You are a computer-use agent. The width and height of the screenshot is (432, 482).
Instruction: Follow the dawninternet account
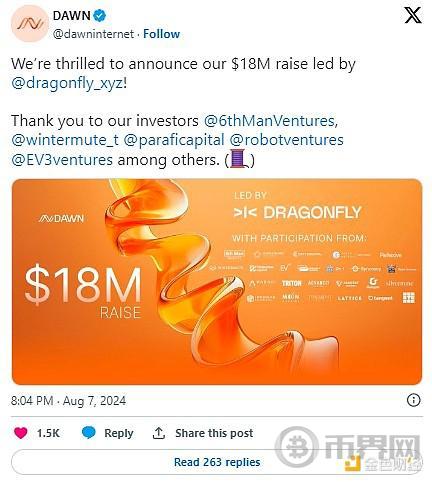tap(162, 34)
